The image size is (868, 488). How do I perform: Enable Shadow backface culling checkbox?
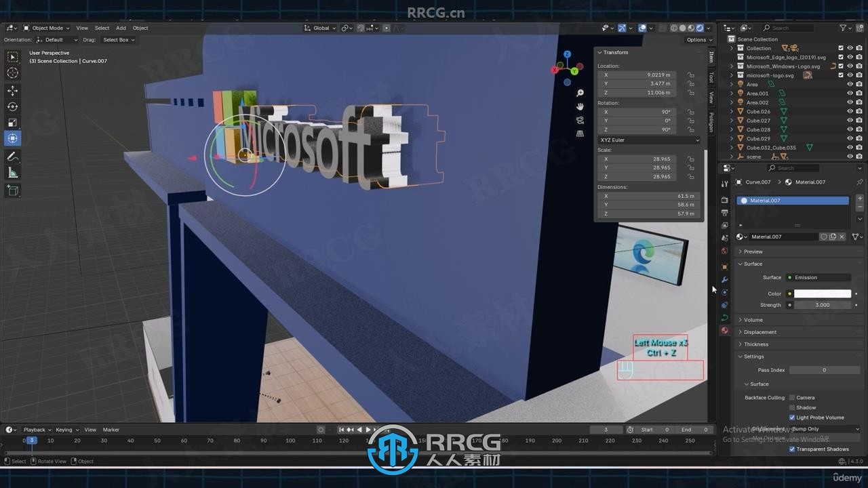coord(792,408)
